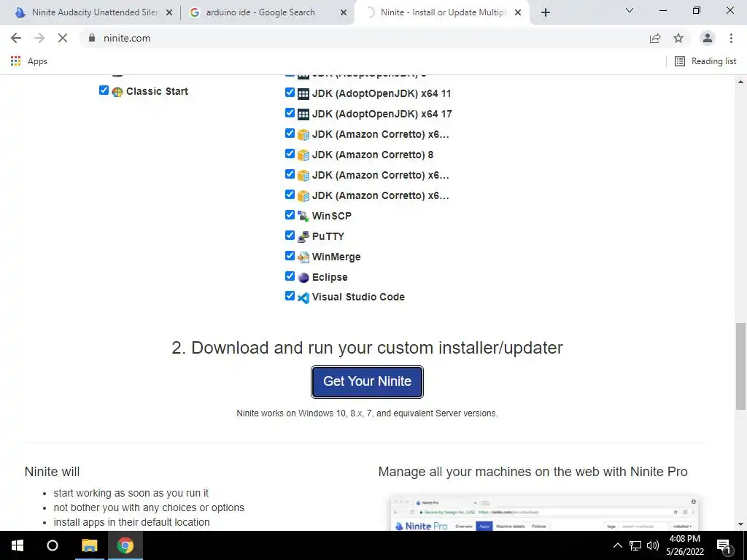Click the Get Your Ninite button
Viewport: 747px width, 560px height.
(x=368, y=381)
